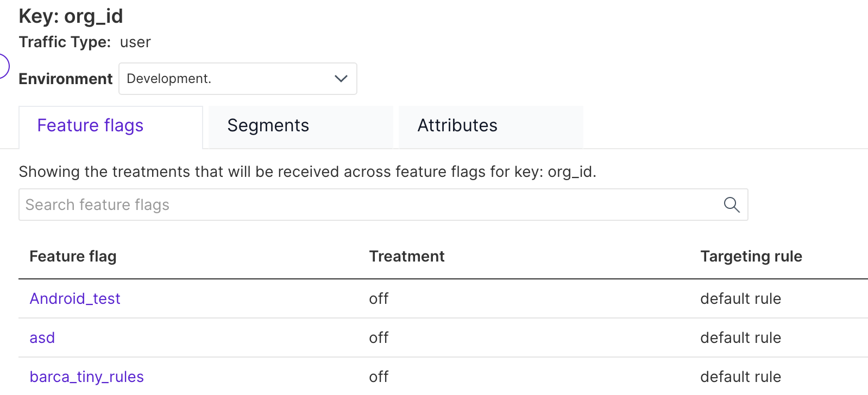This screenshot has width=868, height=395.
Task: Open the asd feature flag
Action: pos(42,337)
